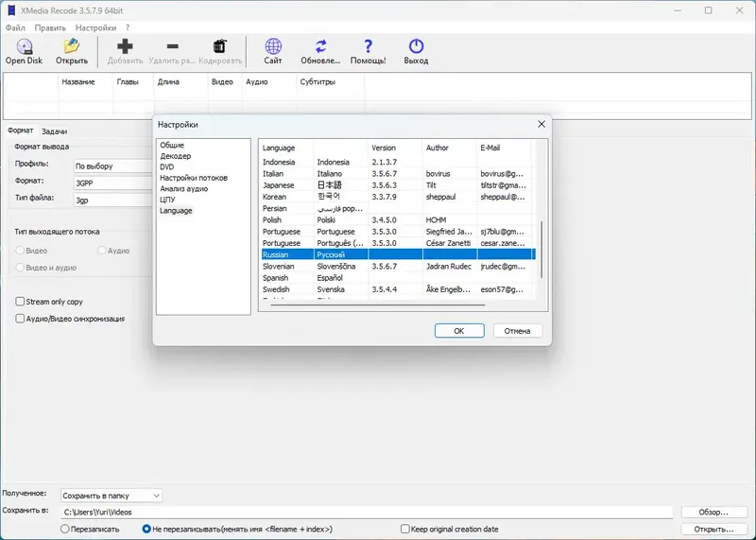This screenshot has height=540, width=756.
Task: Click the Author column header
Action: point(450,148)
